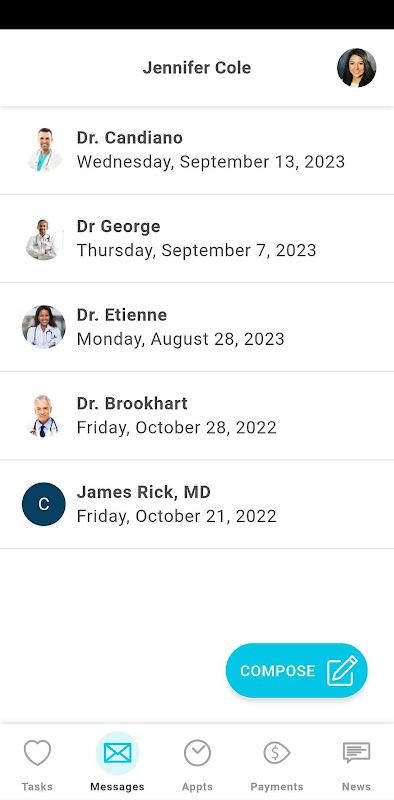Viewport: 394px width, 800px height.
Task: Tap Dr. Etienne's round avatar photo
Action: click(44, 327)
